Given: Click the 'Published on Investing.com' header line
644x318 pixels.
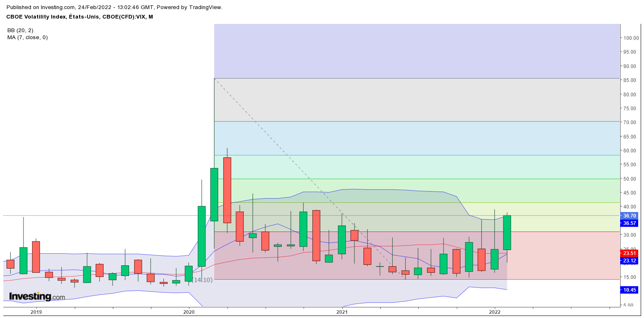Looking at the screenshot, I should [114, 7].
